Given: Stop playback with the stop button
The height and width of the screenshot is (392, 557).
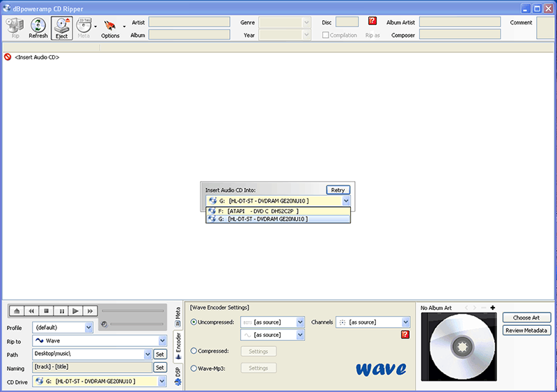Looking at the screenshot, I should 46,311.
